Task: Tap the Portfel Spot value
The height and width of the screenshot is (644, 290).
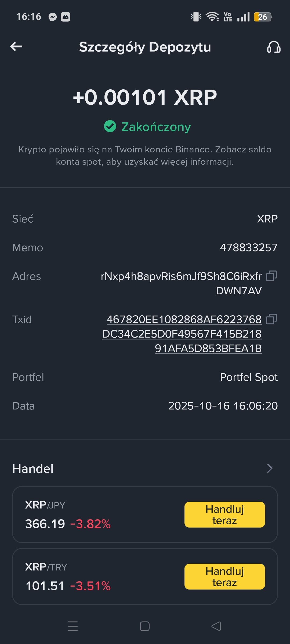Action: [249, 377]
